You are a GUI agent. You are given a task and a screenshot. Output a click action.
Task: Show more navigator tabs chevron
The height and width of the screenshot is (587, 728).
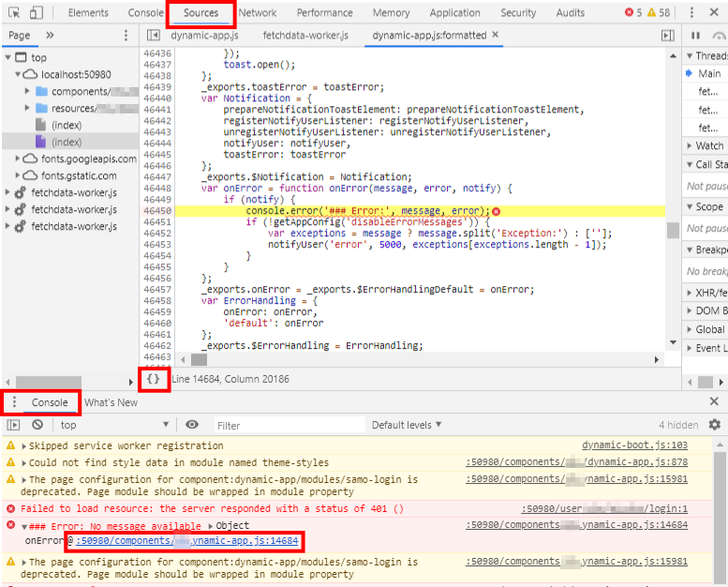50,36
